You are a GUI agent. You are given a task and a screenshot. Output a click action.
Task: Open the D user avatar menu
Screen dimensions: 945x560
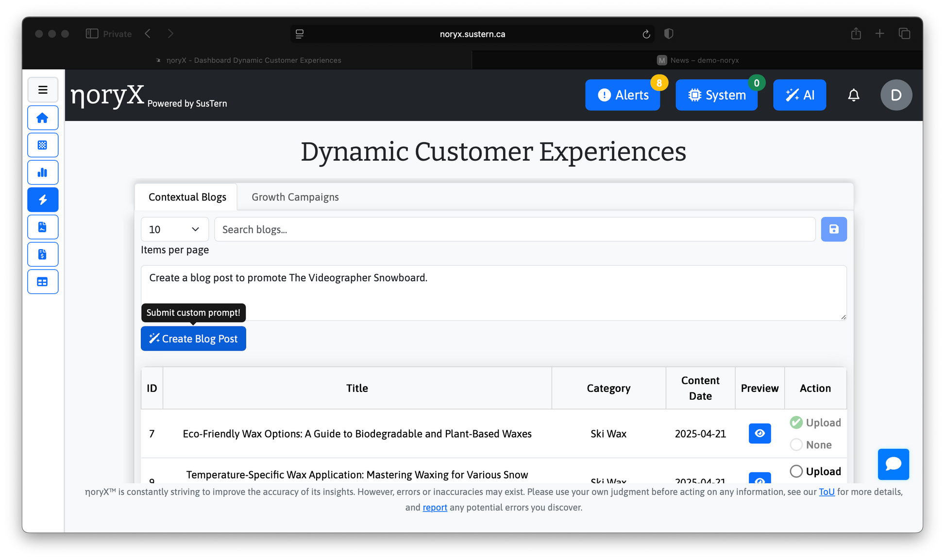point(896,95)
